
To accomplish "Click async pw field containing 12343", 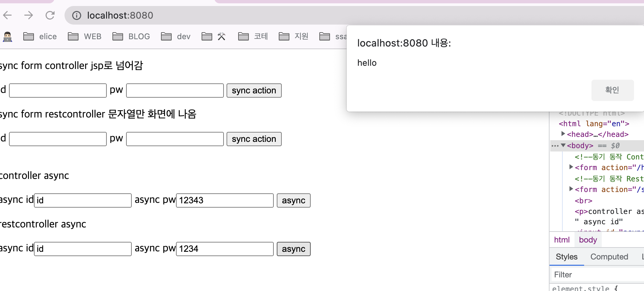I will [x=225, y=200].
